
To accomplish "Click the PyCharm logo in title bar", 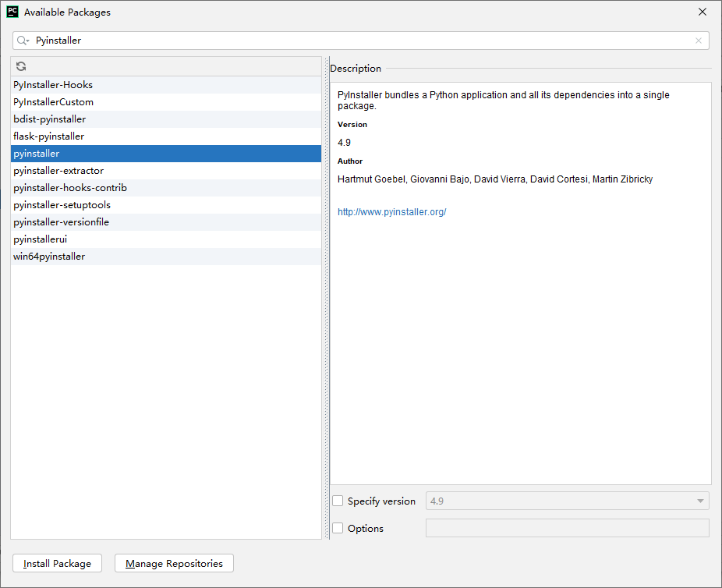I will point(12,12).
